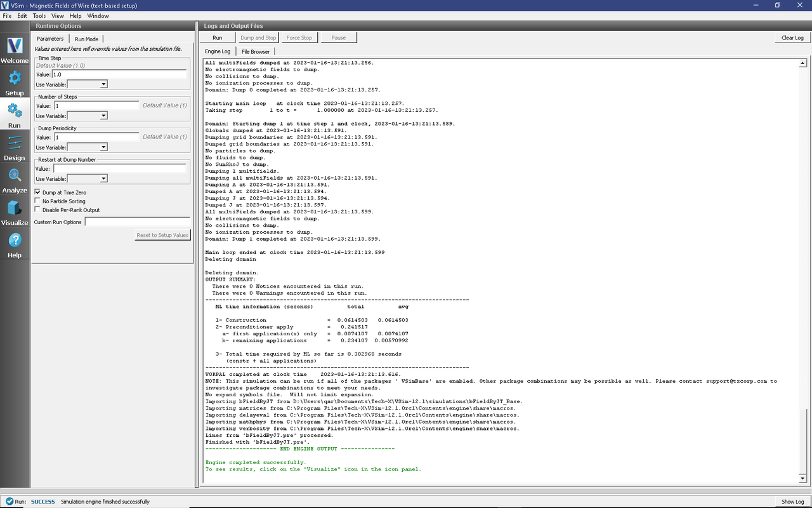The image size is (812, 508).
Task: Click the Dump and Stop button
Action: [x=258, y=37]
